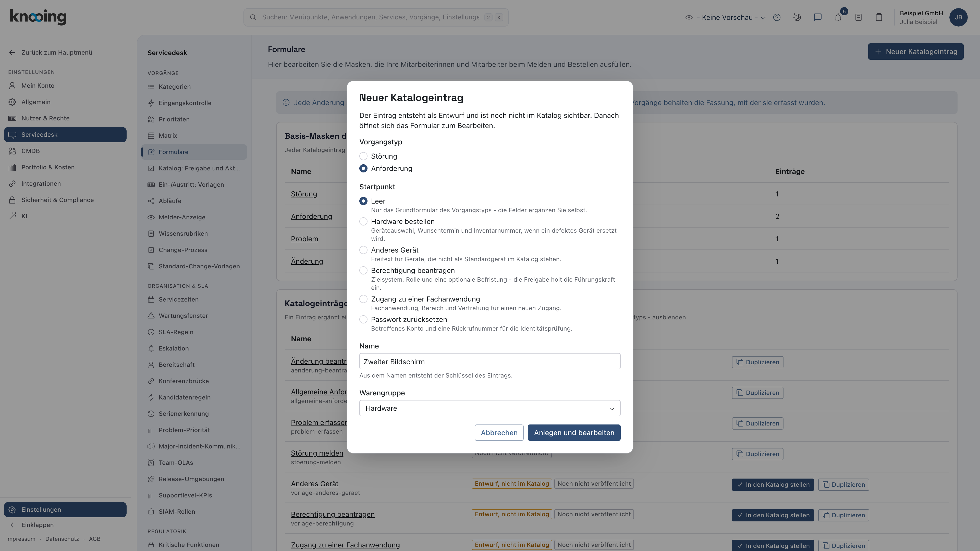Click the Eskalation bell icon
Screen dimensions: 980x551
(x=151, y=348)
